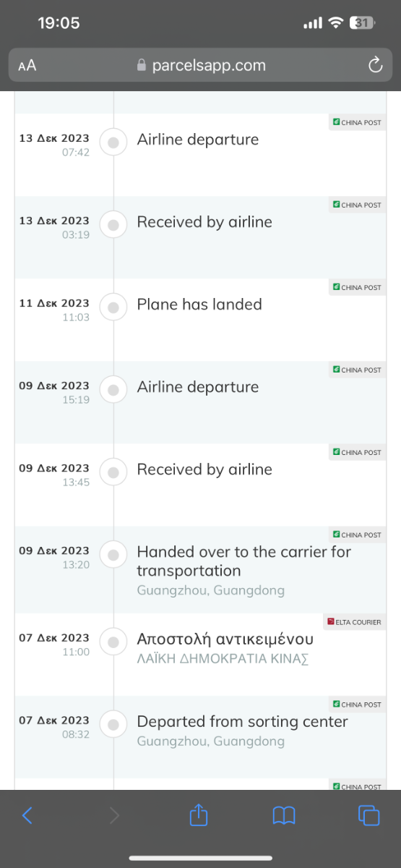The image size is (401, 868).
Task: Click China Post badge on Plane has landed
Action: point(357,287)
